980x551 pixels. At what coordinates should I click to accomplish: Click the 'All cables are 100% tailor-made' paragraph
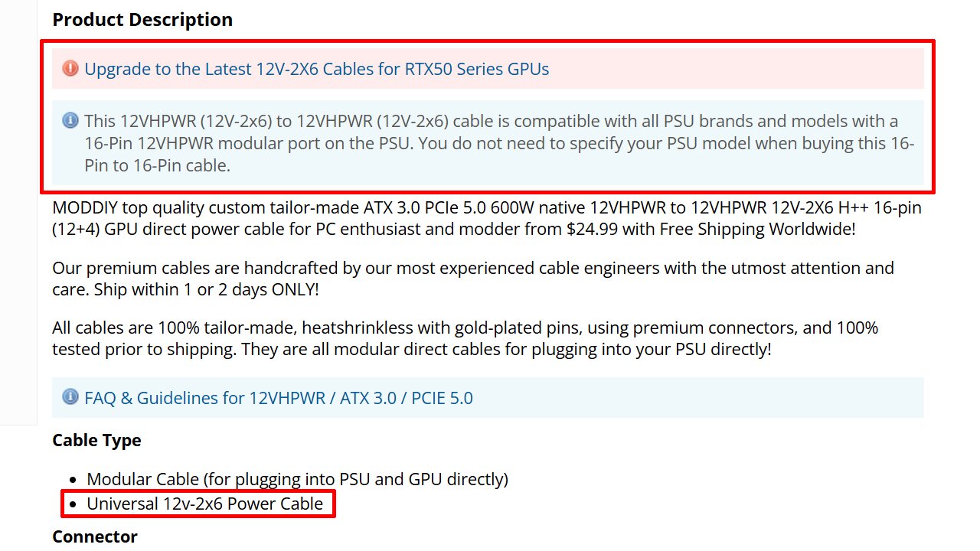point(465,328)
